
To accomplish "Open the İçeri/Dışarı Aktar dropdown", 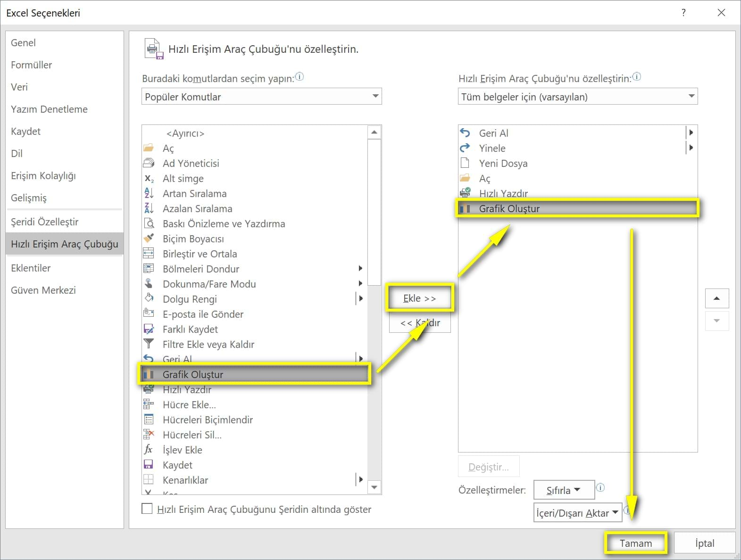I will click(x=578, y=513).
